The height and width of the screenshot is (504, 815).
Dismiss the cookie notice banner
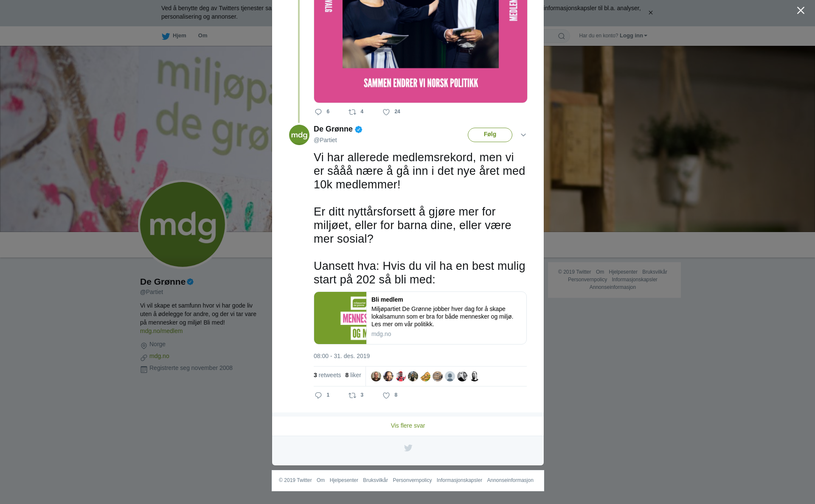[x=650, y=13]
